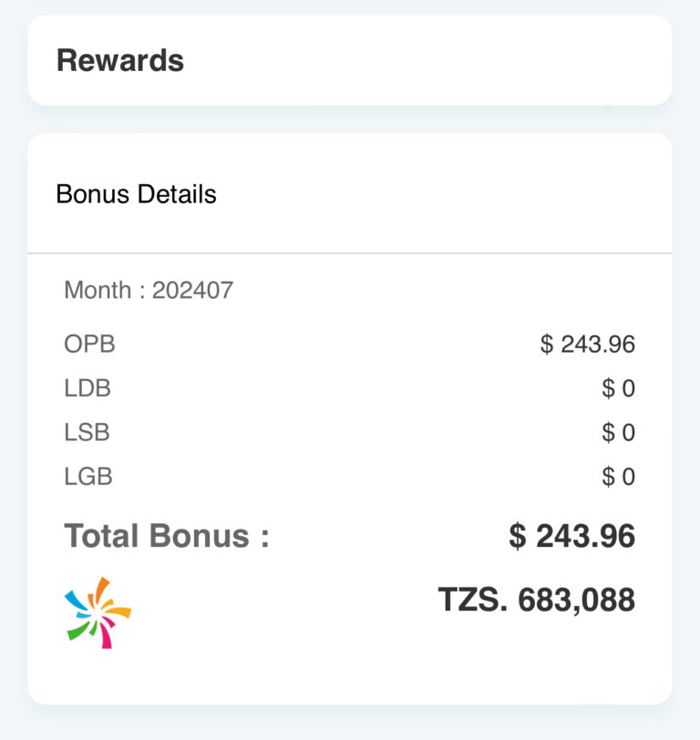Select the OPB row amount $ 243.96
Image resolution: width=700 pixels, height=740 pixels.
[587, 344]
